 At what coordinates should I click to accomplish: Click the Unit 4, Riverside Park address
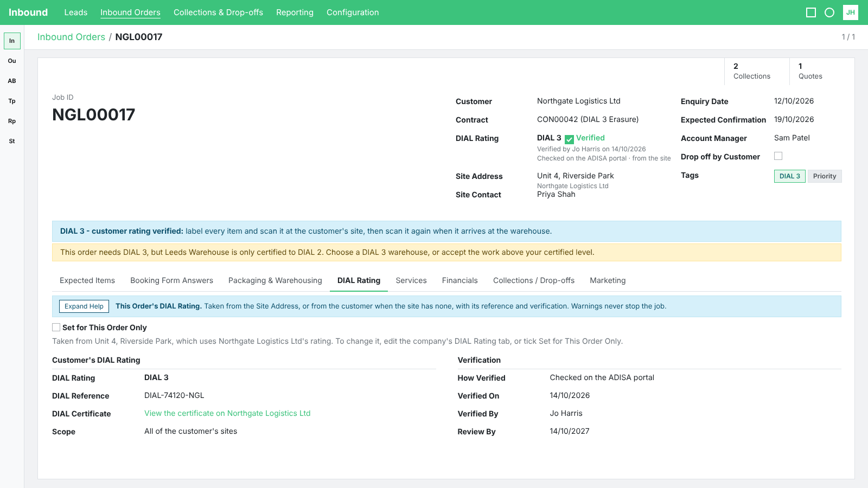[575, 176]
